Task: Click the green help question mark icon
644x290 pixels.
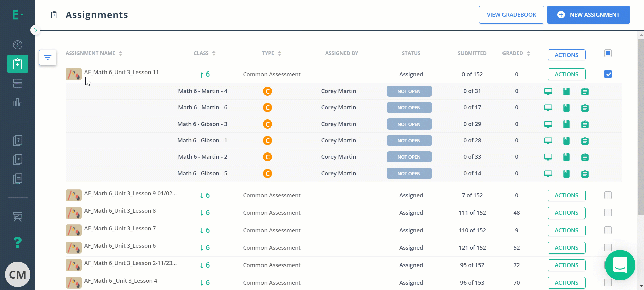Action: [17, 242]
